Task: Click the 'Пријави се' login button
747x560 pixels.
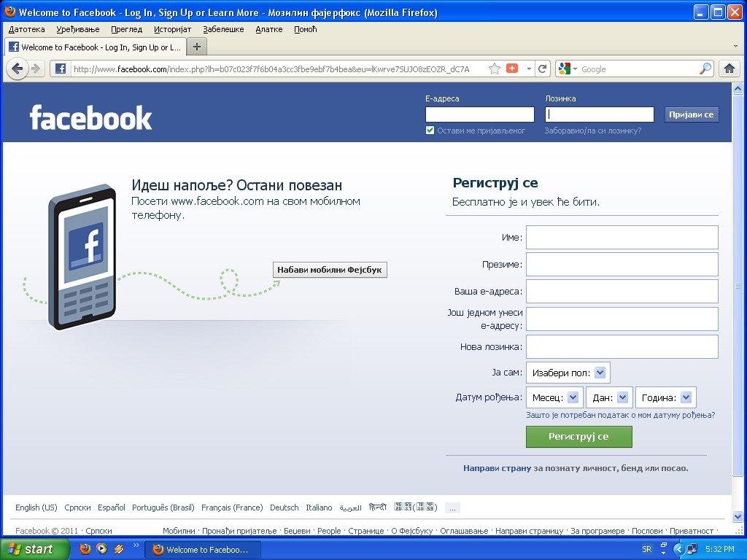Action: (692, 114)
